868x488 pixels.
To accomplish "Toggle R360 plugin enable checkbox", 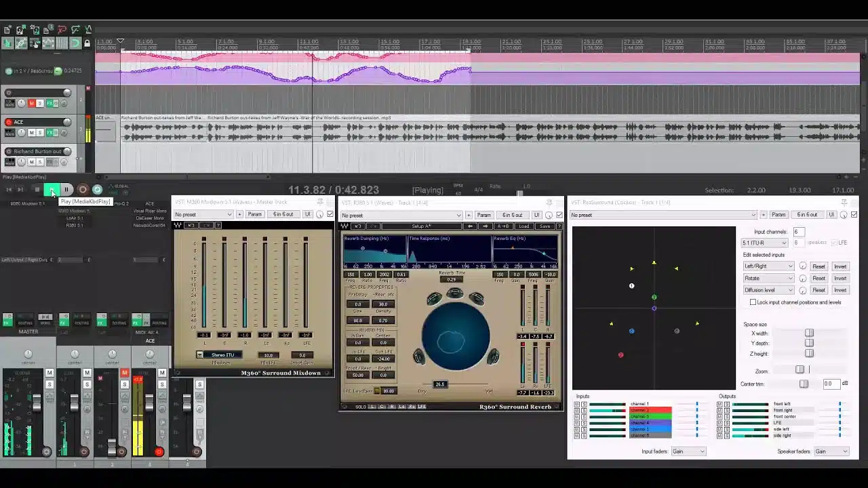I will [559, 215].
